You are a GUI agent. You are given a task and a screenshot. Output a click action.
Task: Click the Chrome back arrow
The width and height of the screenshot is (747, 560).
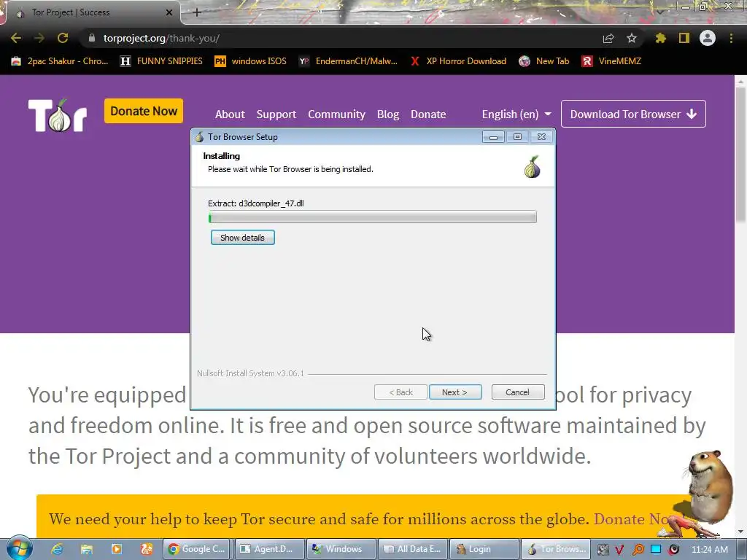(16, 38)
